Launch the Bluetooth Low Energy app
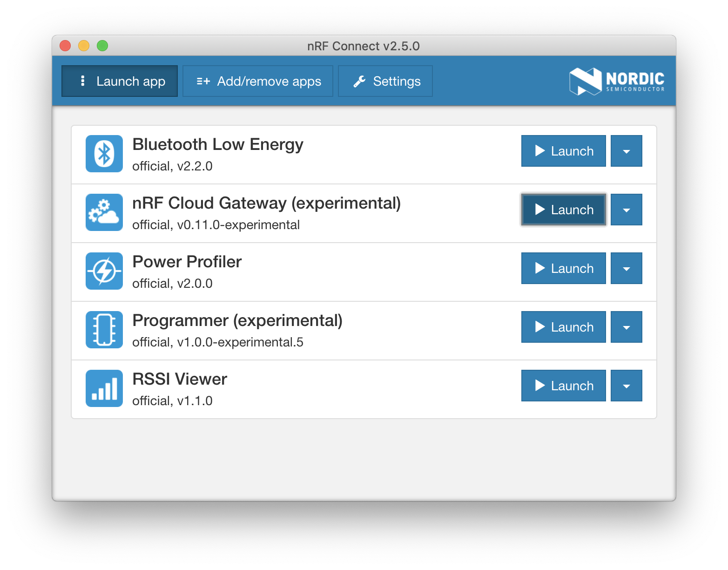 [563, 151]
